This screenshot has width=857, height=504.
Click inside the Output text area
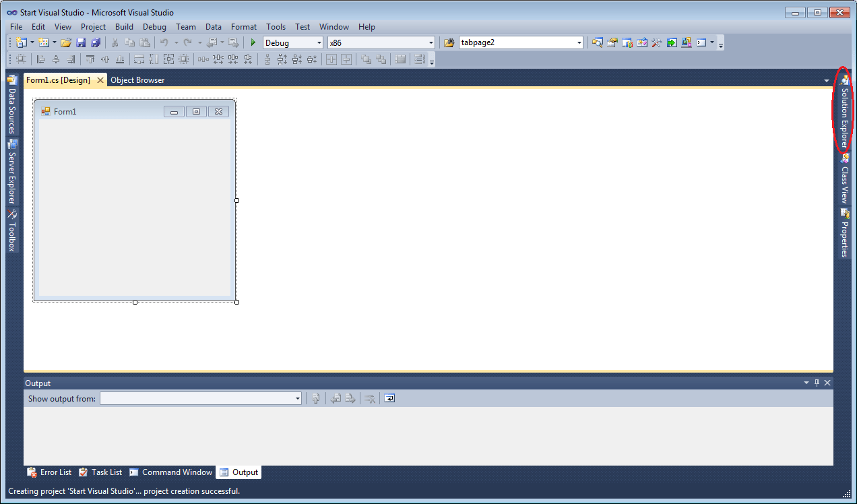point(428,435)
